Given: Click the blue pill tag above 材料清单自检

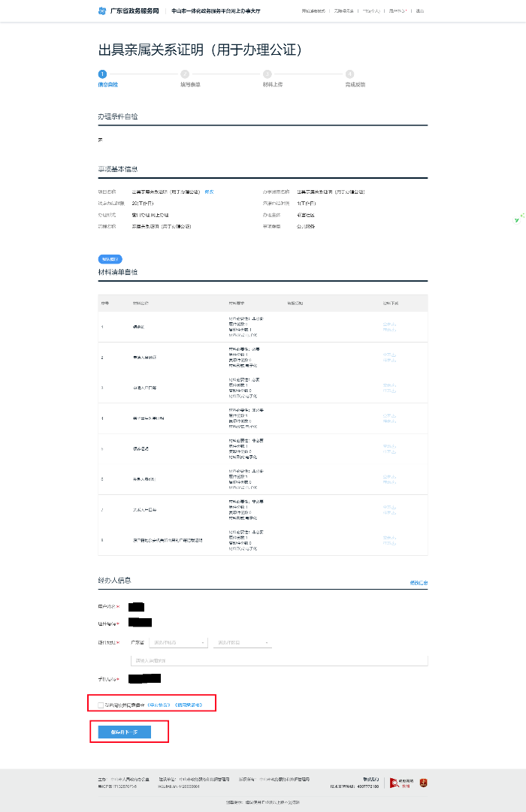Looking at the screenshot, I should tap(110, 259).
